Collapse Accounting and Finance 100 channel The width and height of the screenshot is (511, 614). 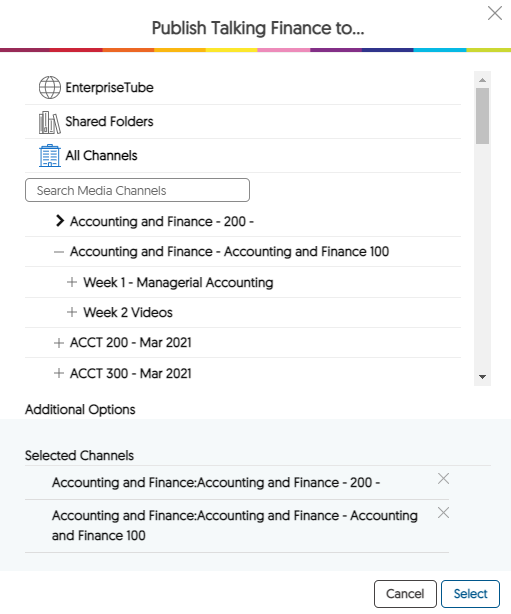[x=59, y=252]
